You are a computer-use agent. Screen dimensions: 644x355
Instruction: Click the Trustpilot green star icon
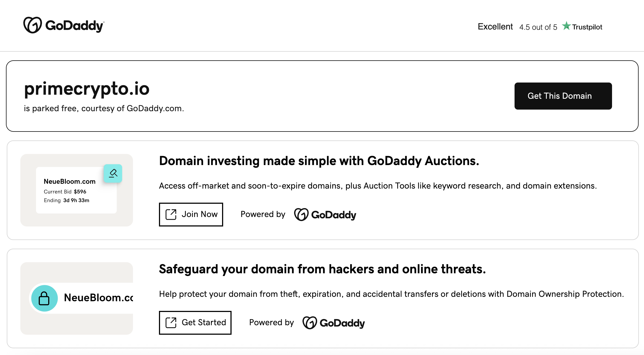tap(566, 26)
